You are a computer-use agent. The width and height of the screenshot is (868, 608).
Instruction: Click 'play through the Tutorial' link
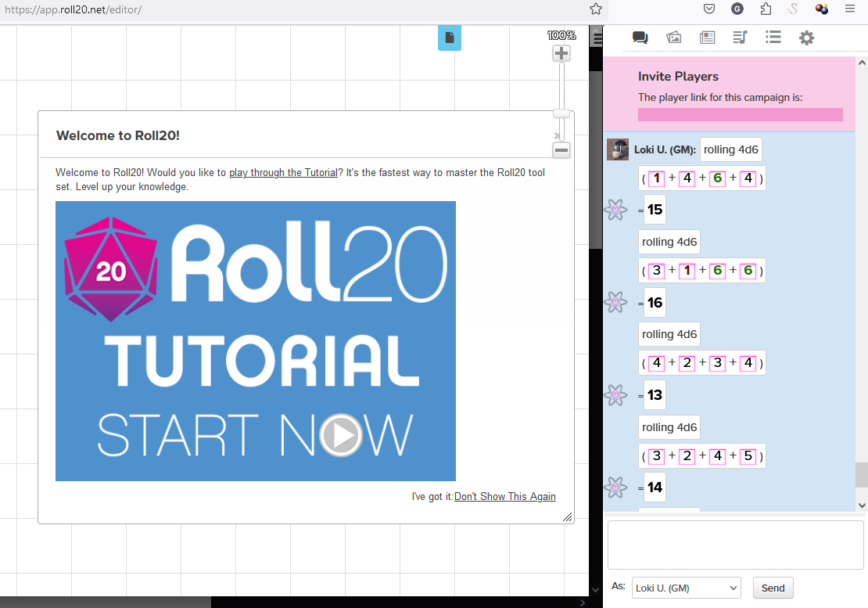tap(283, 173)
